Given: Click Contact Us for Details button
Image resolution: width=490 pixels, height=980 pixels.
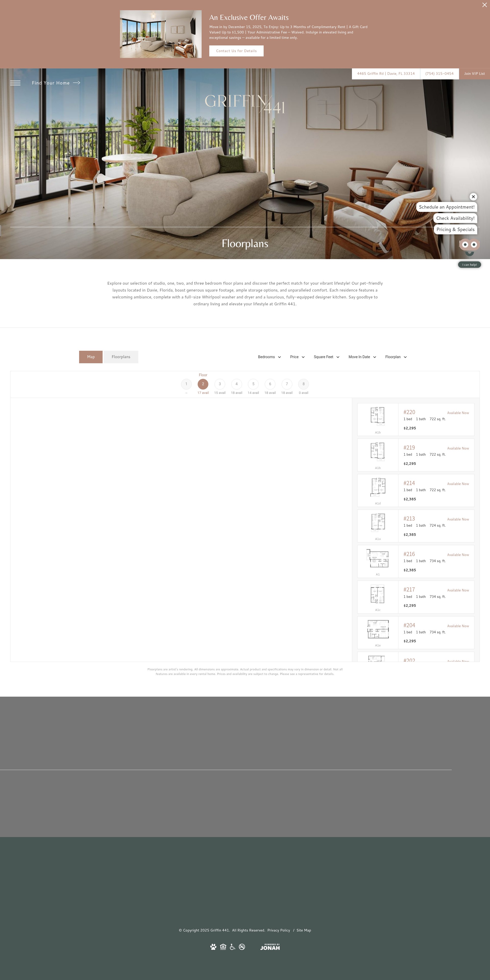Looking at the screenshot, I should (x=236, y=51).
